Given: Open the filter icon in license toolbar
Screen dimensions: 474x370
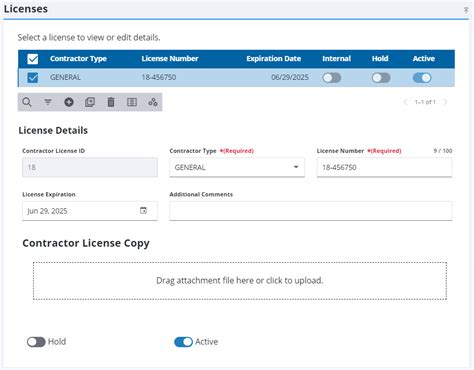Looking at the screenshot, I should [x=48, y=102].
